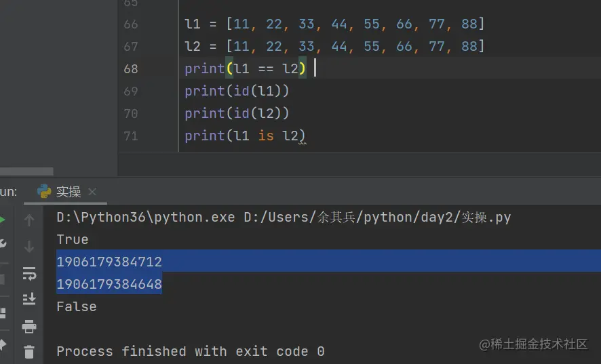Click the Restore Layout icon
This screenshot has height=364, width=601.
[x=2, y=312]
